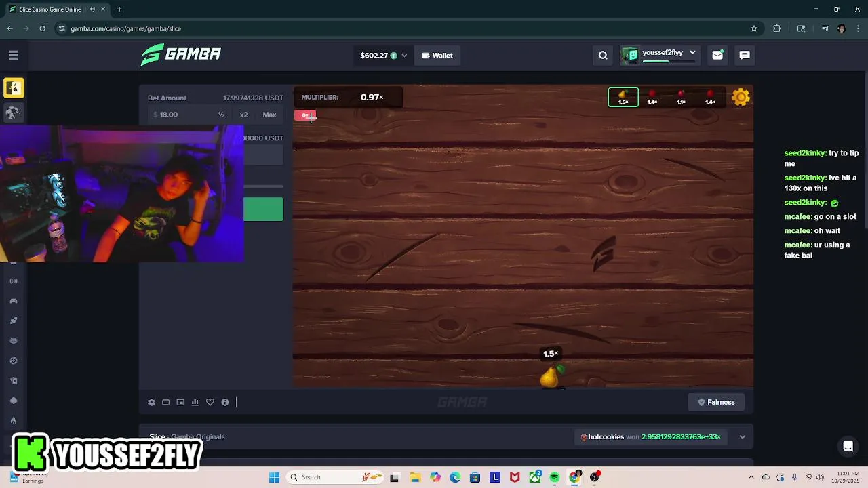Click the spade icon in sidebar
The width and height of the screenshot is (868, 488).
(x=14, y=401)
